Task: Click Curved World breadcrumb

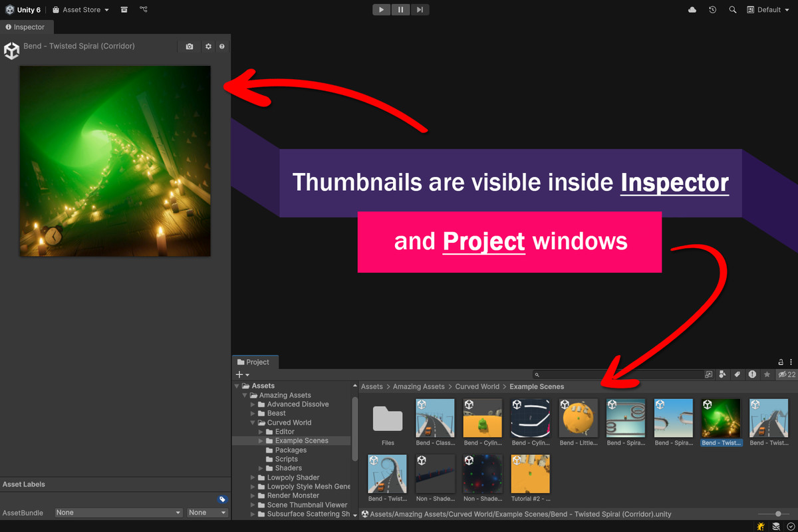Action: tap(477, 386)
